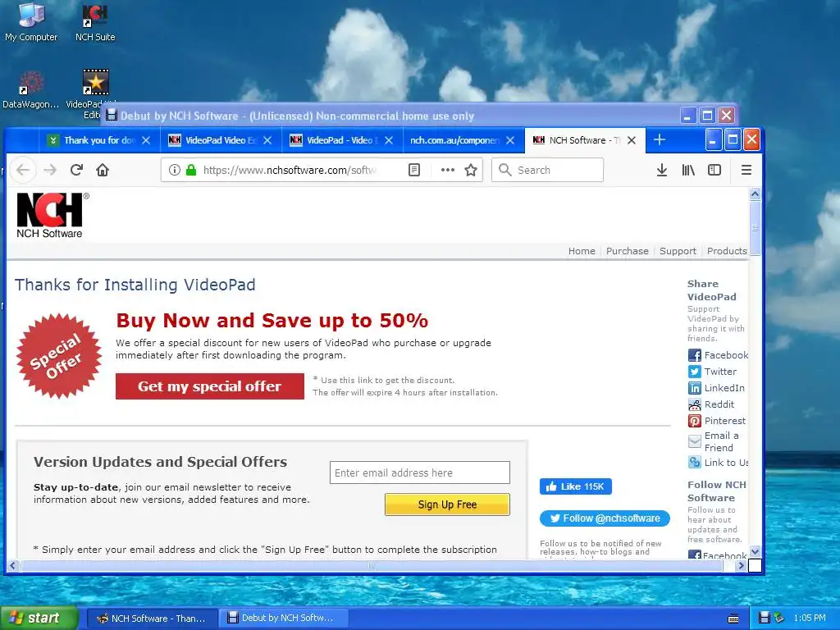Switch to 'Debut by NCH Softw...' taskbar item
840x630 pixels.
click(x=282, y=619)
